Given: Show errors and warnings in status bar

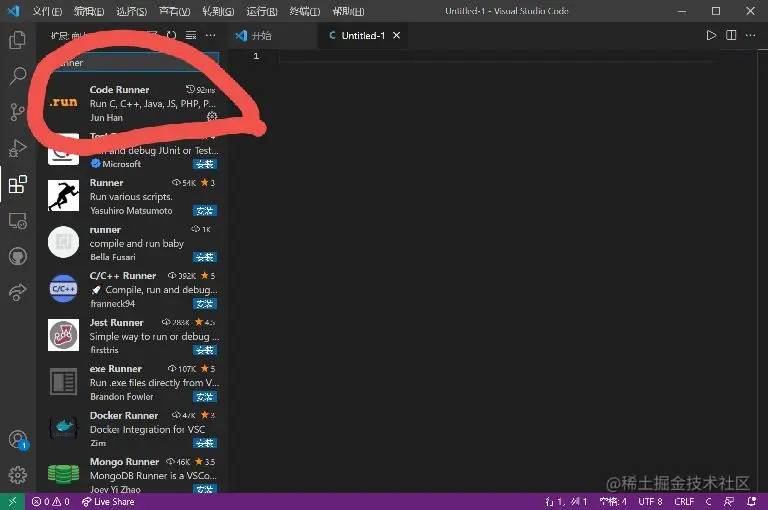Looking at the screenshot, I should (50, 502).
